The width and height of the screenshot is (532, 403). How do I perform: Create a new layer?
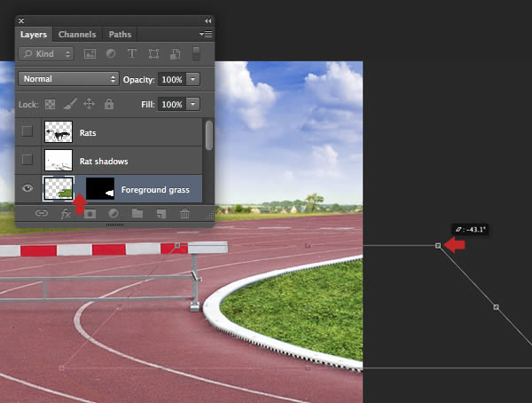161,214
